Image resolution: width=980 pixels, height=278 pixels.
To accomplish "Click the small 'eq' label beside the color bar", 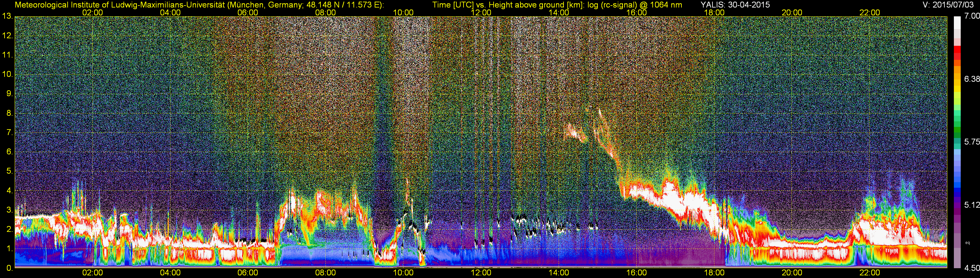I will [968, 243].
